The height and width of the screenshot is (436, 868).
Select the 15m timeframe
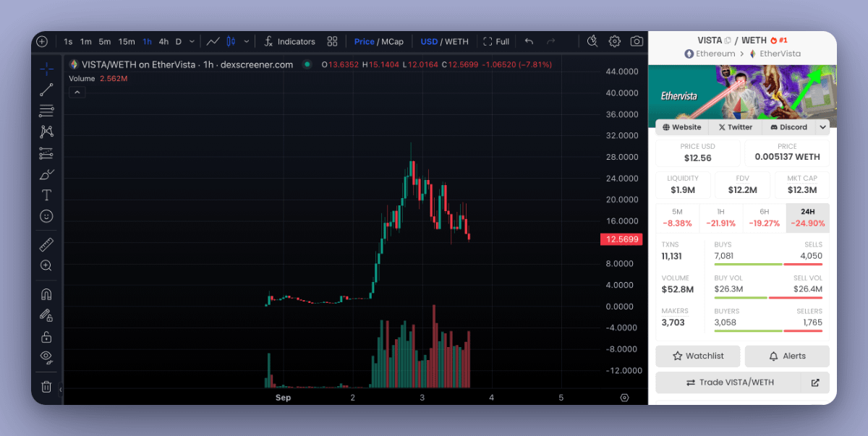click(x=127, y=42)
